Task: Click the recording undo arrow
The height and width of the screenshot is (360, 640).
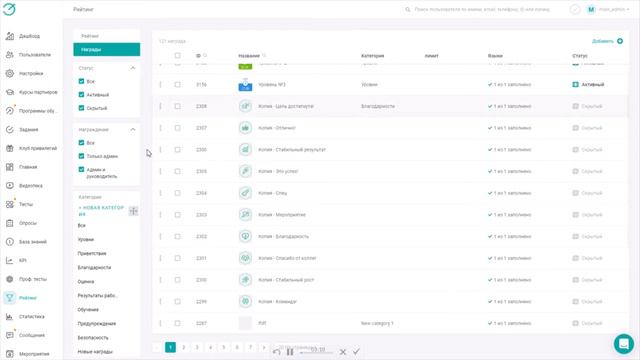Action: (277, 351)
